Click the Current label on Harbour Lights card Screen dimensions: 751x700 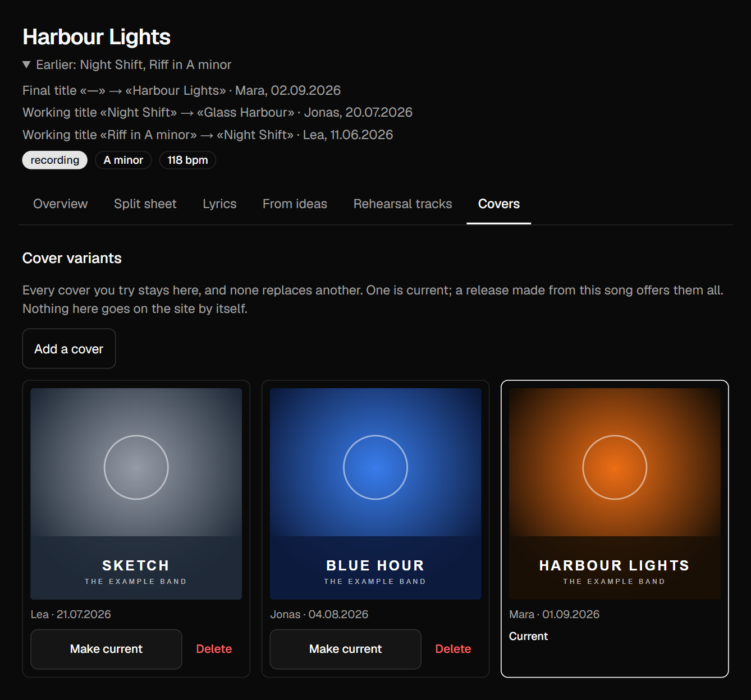[528, 636]
